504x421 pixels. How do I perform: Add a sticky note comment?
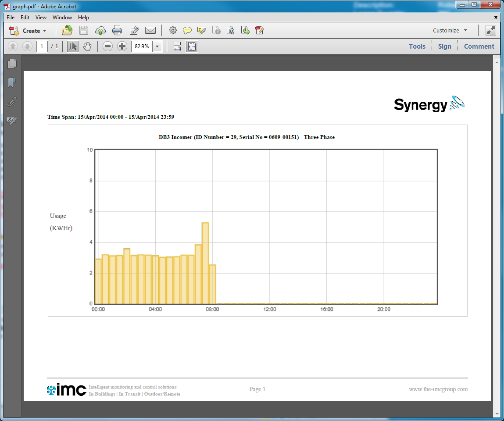pyautogui.click(x=187, y=30)
